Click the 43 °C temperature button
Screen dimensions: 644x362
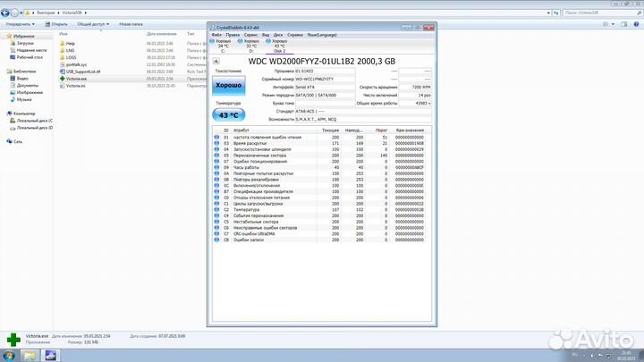pos(228,115)
